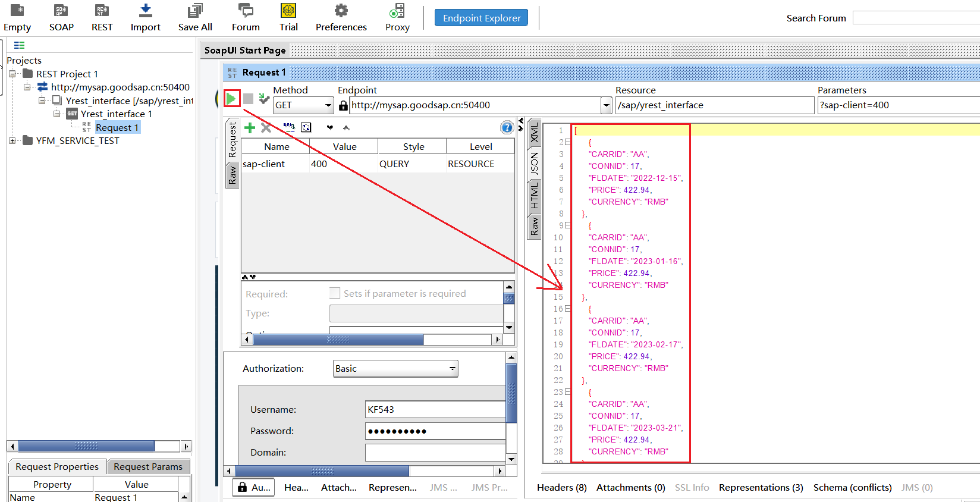
Task: Click the blue help icon in the parameters toolbar
Action: click(x=507, y=127)
